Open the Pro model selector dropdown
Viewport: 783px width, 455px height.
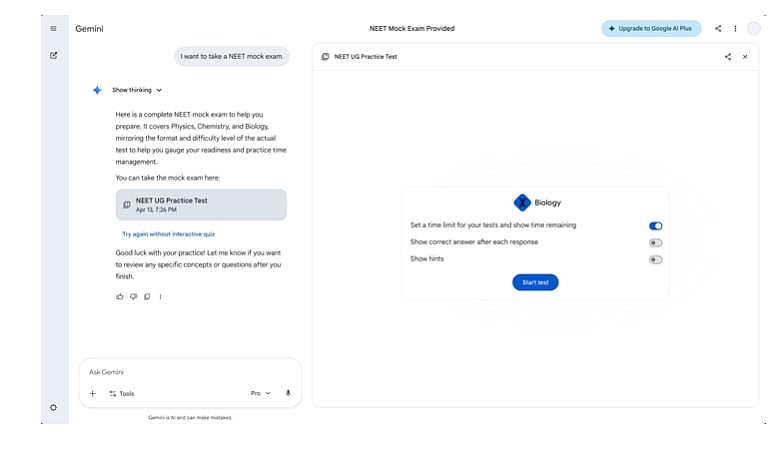(260, 393)
